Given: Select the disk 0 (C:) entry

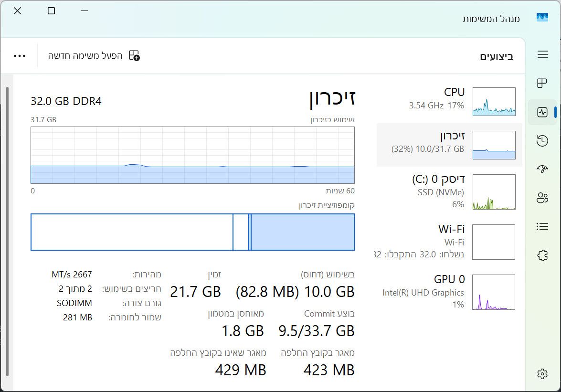Looking at the screenshot, I should (449, 192).
